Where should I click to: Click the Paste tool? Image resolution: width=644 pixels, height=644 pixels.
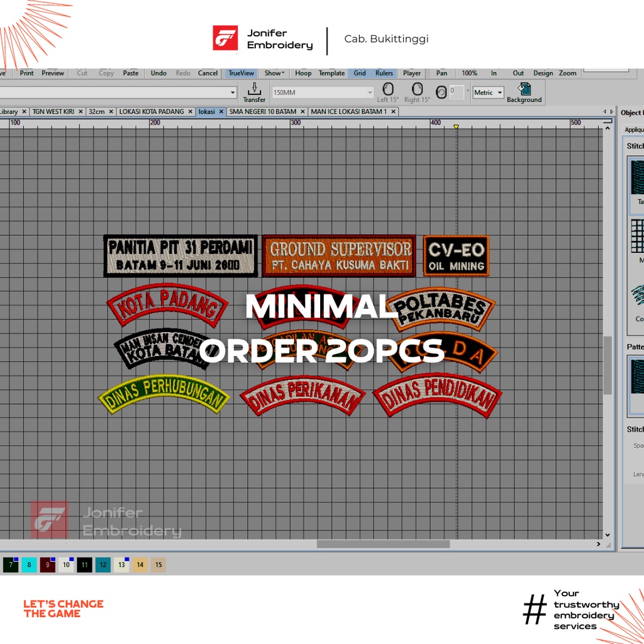[x=131, y=73]
